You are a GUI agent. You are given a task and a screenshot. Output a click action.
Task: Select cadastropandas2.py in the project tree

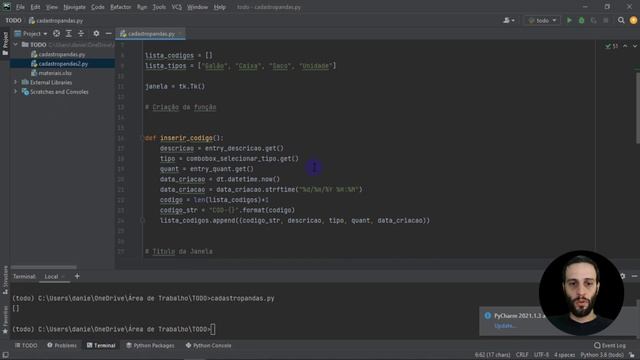click(63, 64)
